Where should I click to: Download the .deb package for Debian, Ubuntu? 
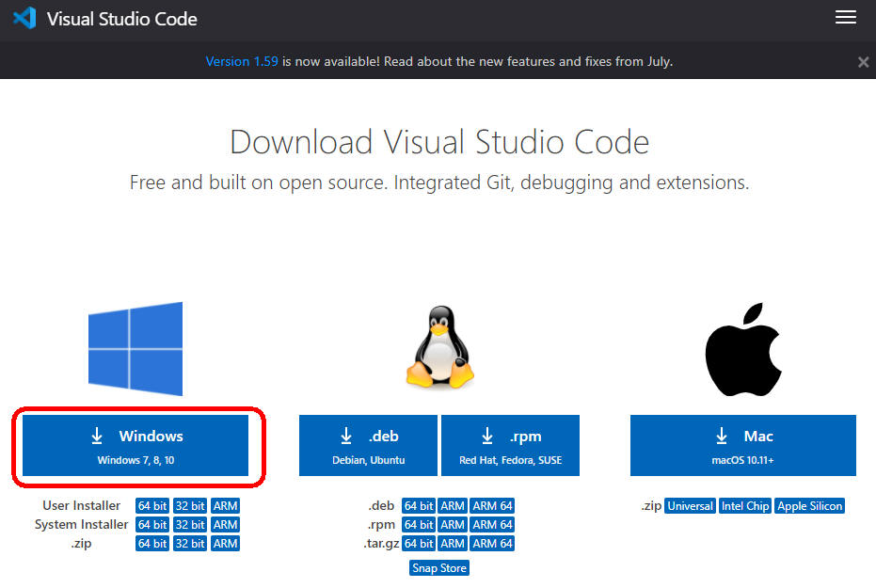coord(368,446)
